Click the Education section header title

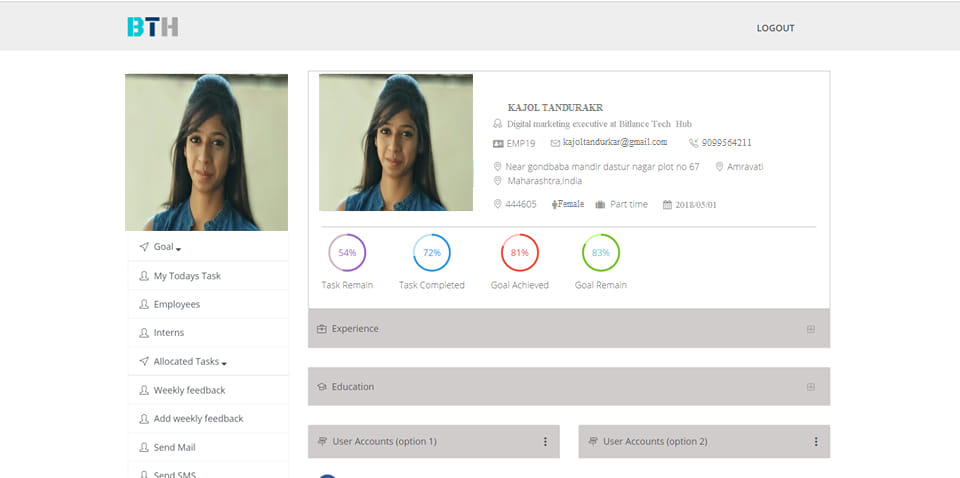[x=353, y=387]
